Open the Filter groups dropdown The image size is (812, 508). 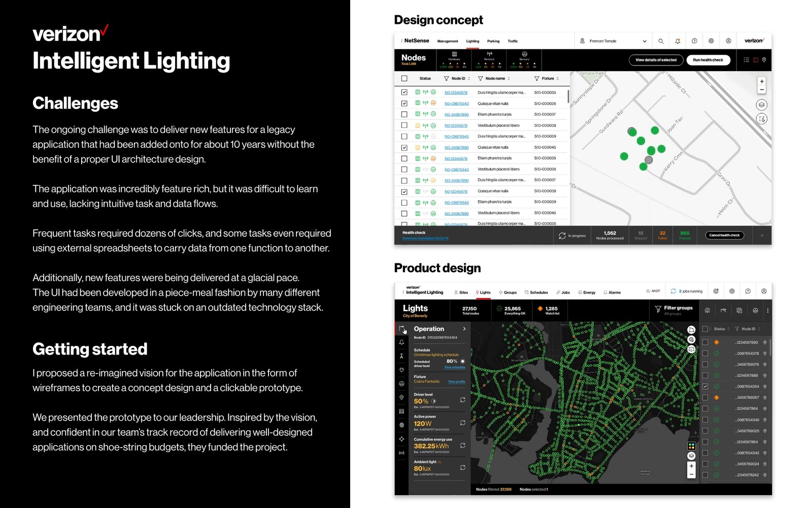pos(673,310)
